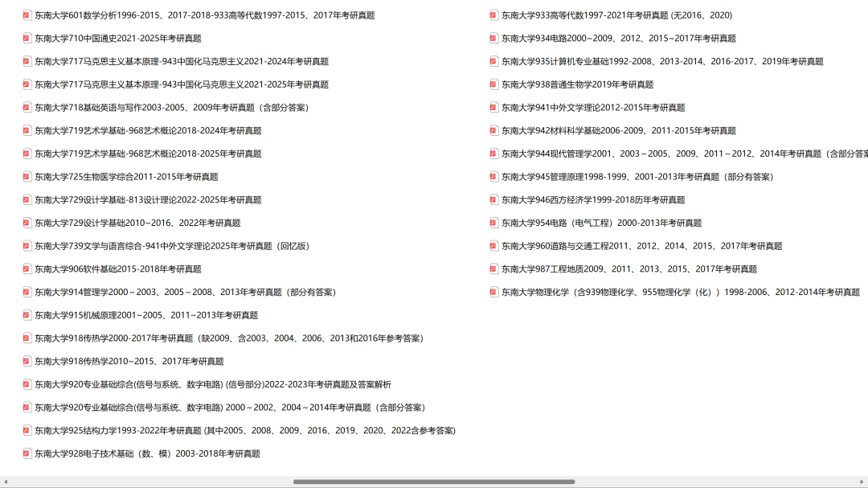Click PDF icon of 729设计学基础-813设计理论 file
Image resolution: width=868 pixels, height=488 pixels.
[x=27, y=200]
